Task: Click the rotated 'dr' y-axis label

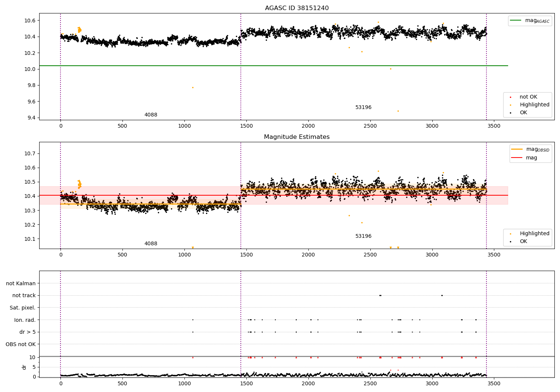Action: click(x=24, y=367)
